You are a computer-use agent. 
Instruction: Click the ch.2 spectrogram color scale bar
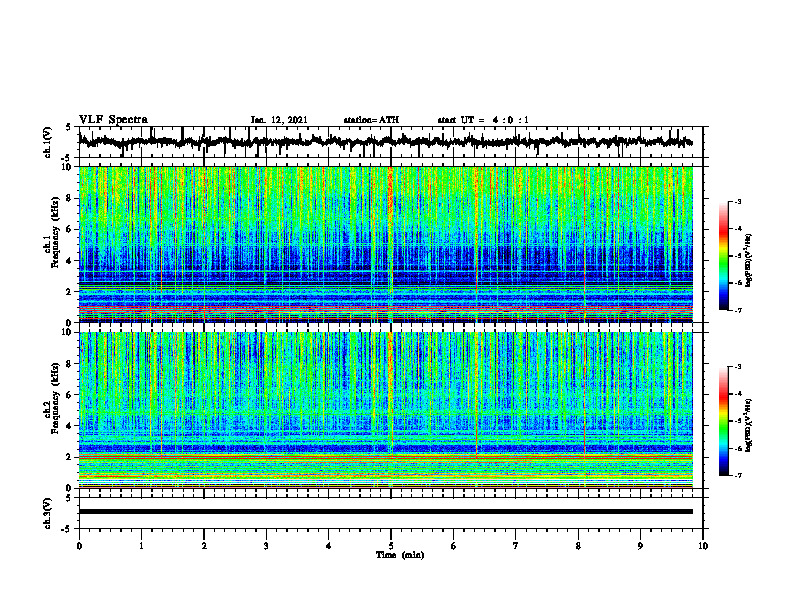tap(723, 421)
